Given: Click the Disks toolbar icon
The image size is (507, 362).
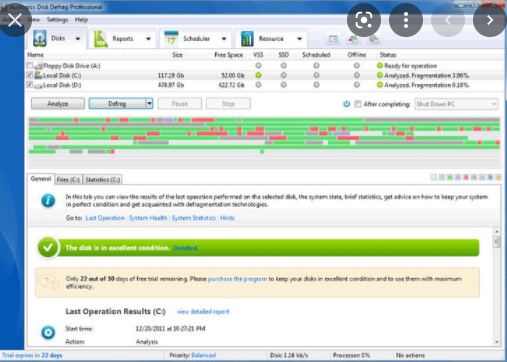Looking at the screenshot, I should pyautogui.click(x=40, y=38).
